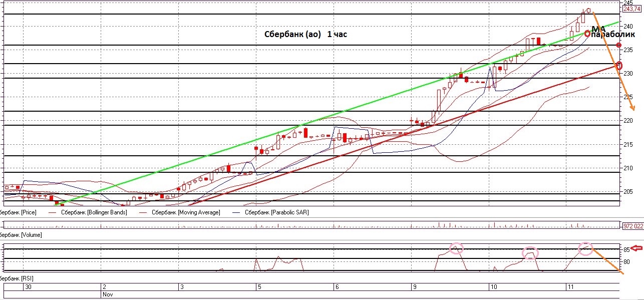Screen dimensions: 644x300
Task: Select the [RSI] panel label
Action: coord(17,277)
